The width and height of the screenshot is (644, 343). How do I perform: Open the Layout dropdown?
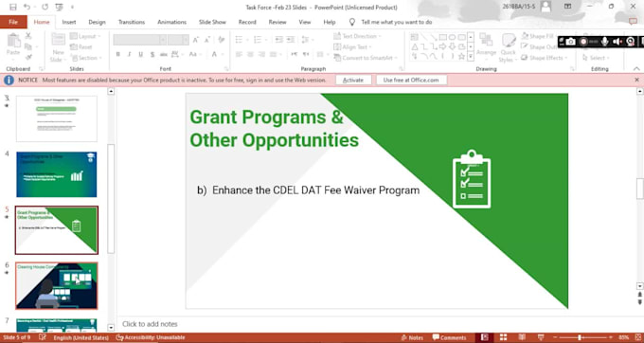pos(84,37)
